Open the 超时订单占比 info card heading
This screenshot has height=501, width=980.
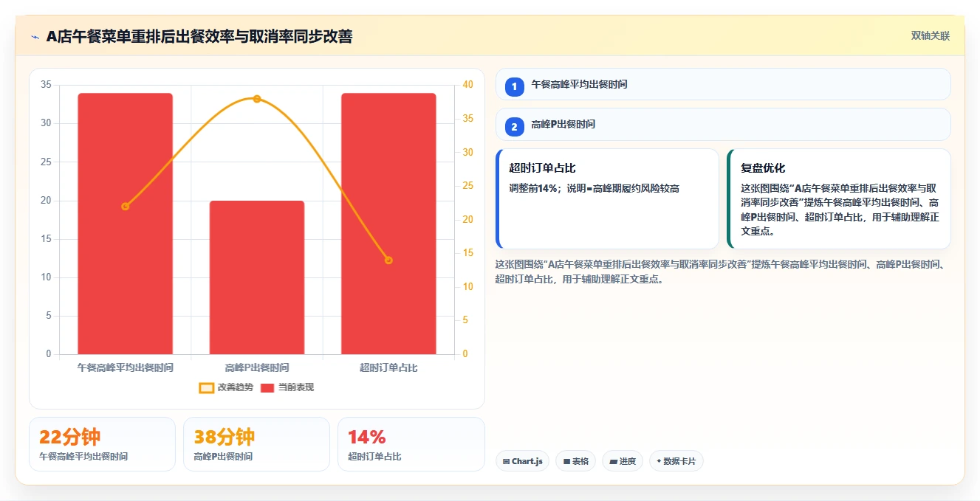(542, 168)
